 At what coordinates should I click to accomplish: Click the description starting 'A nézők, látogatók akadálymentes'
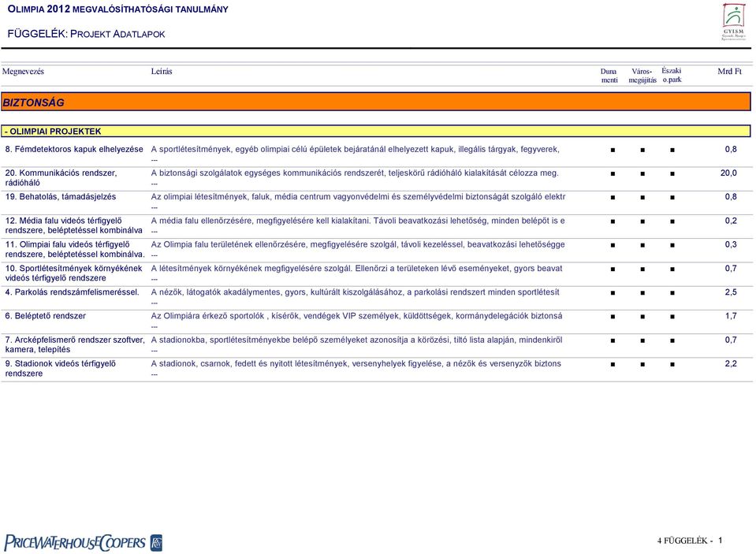[356, 292]
